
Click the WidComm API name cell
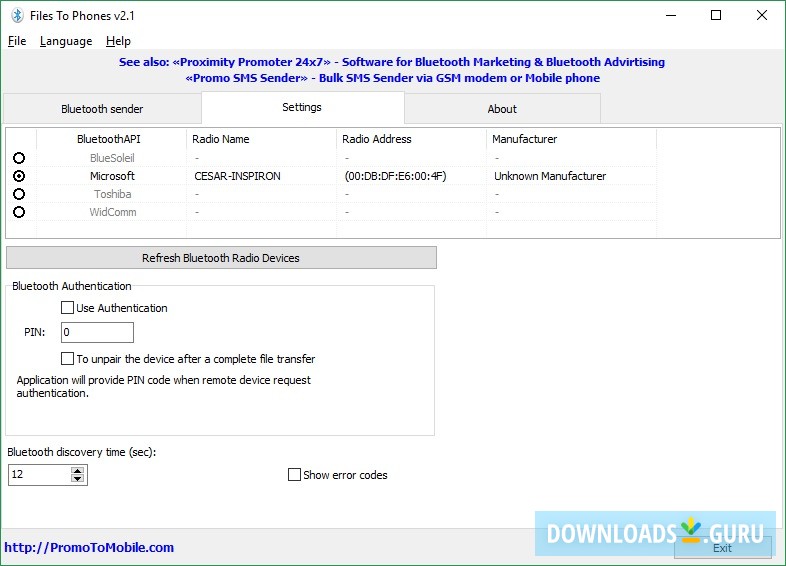pyautogui.click(x=113, y=212)
